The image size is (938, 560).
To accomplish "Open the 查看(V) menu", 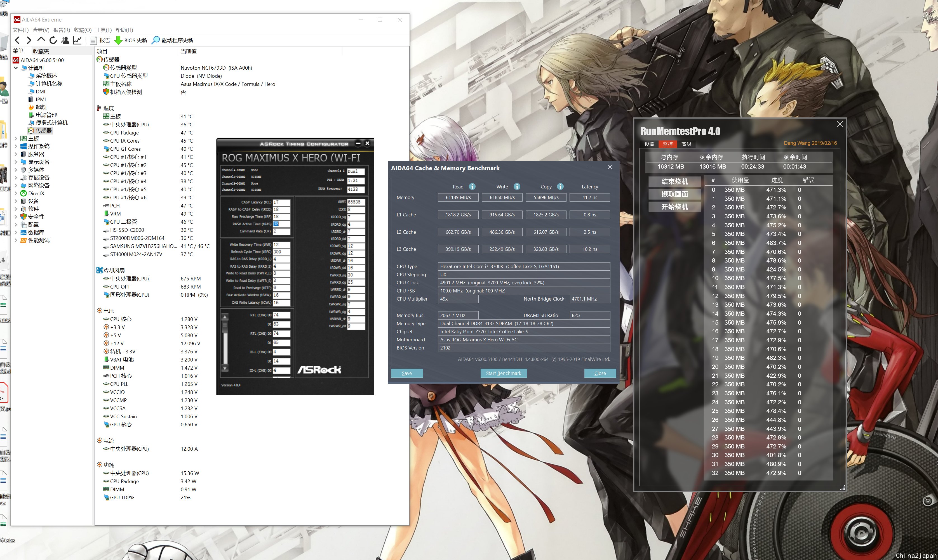I will 41,30.
